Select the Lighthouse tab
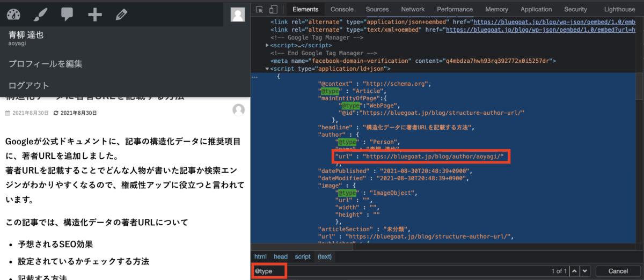Screen dimensions: 644x280 pos(619,9)
